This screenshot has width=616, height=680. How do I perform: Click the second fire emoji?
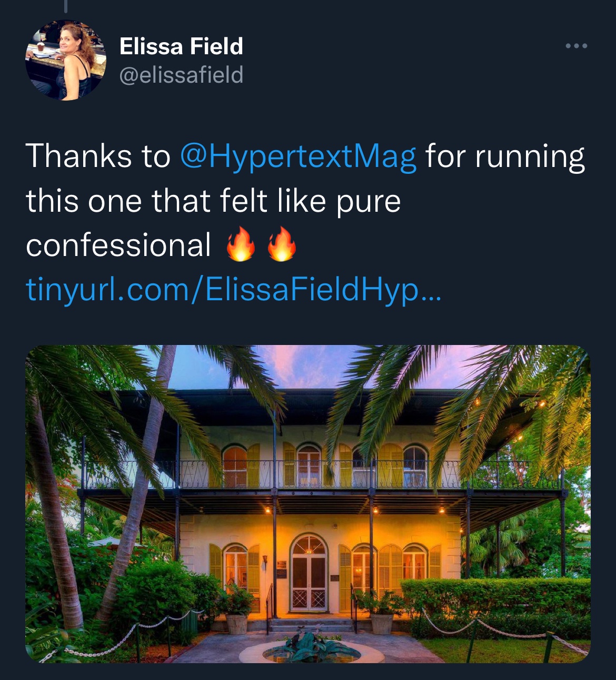click(282, 245)
